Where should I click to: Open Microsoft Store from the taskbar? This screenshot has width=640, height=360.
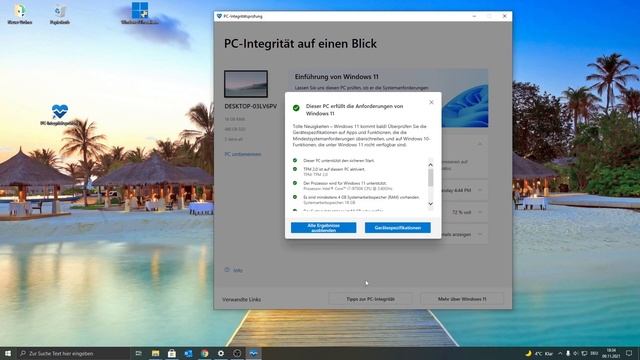click(x=172, y=353)
